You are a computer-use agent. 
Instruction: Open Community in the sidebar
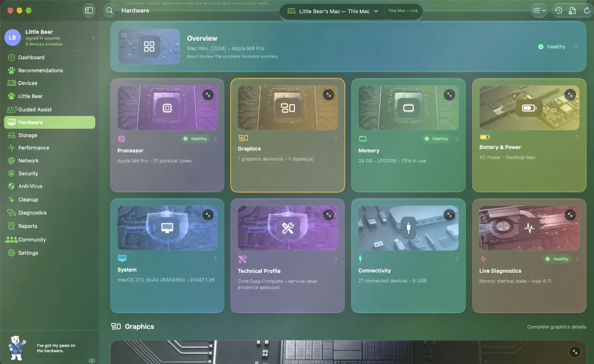(x=50, y=239)
